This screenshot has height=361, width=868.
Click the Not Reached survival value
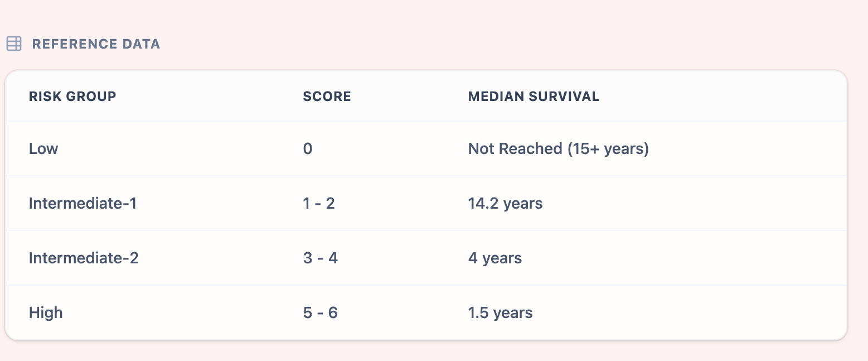515,149
